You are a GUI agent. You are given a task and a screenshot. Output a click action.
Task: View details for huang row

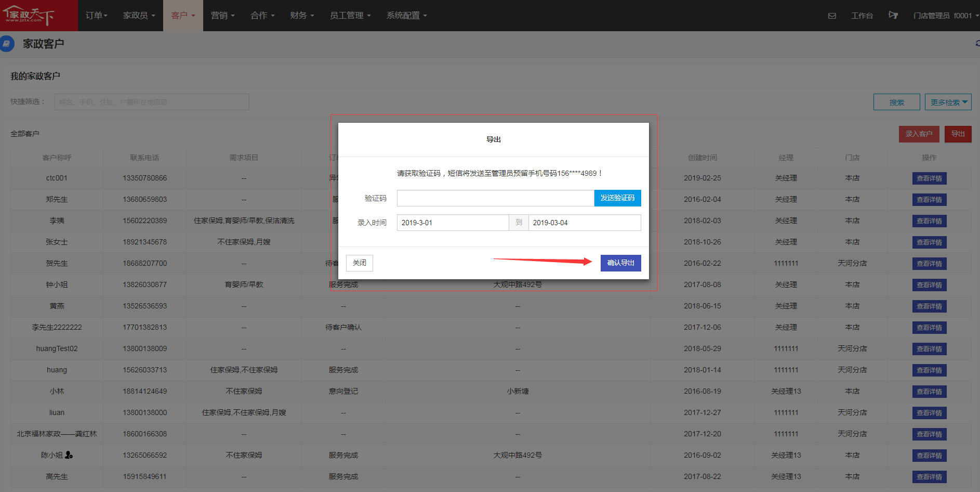point(929,370)
